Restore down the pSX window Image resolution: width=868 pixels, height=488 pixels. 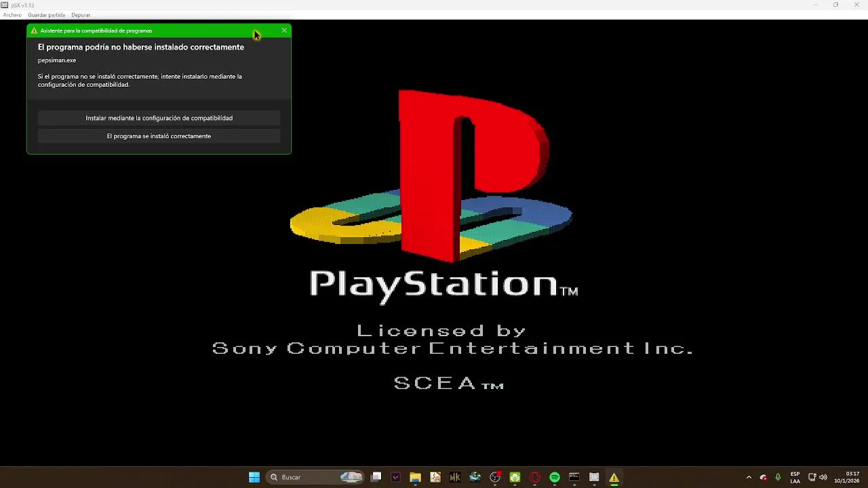[835, 5]
